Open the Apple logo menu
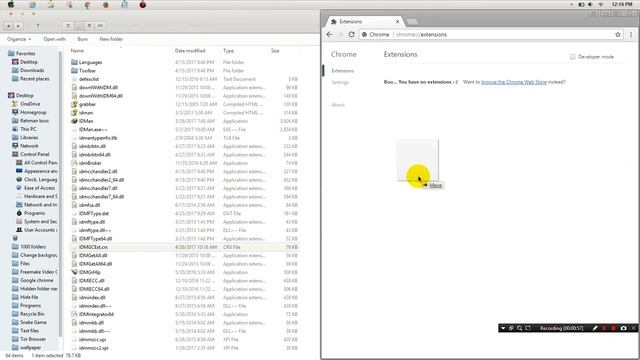Screen dimensions: 640x360 pos(11,4)
